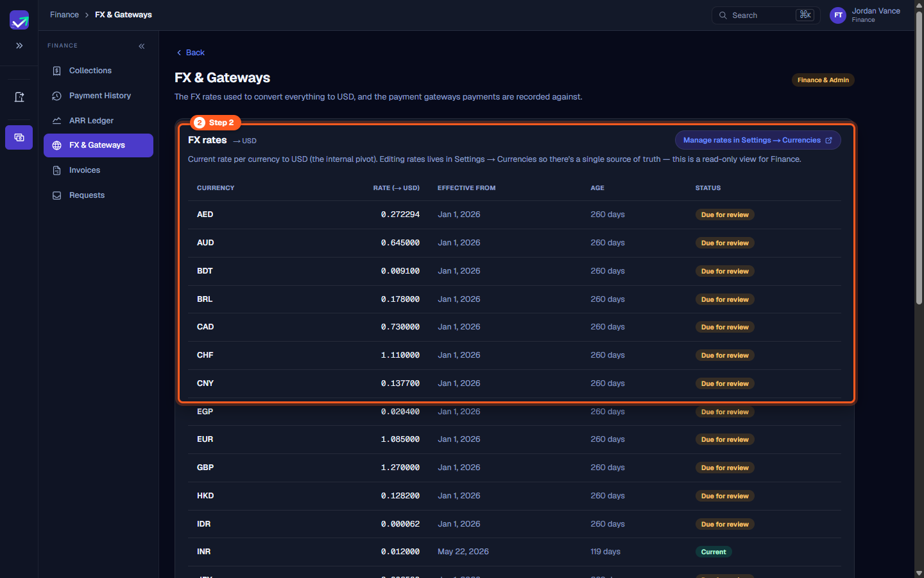Open the building module rail icon
The image size is (924, 578).
19,97
